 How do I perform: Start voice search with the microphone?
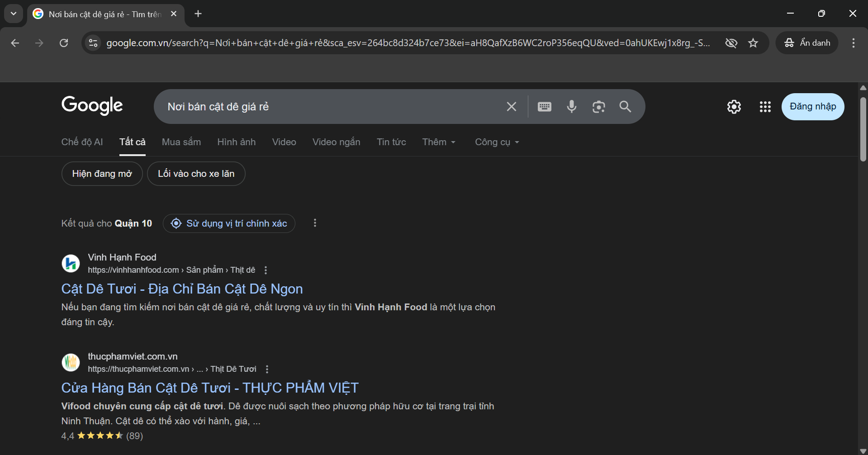572,107
